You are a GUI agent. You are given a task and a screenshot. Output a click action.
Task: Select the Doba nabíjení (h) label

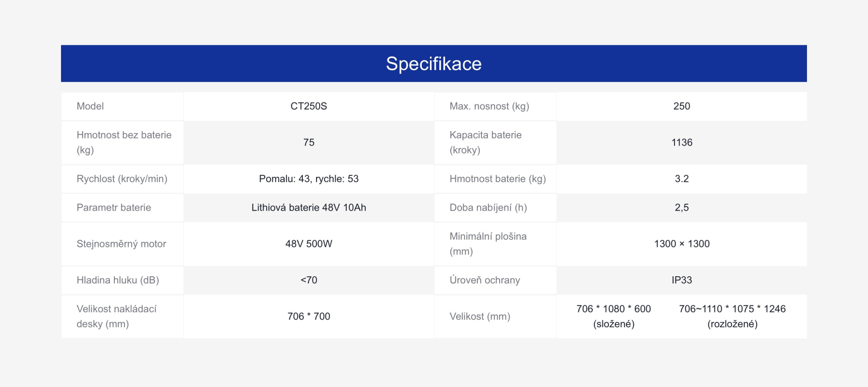pos(488,208)
